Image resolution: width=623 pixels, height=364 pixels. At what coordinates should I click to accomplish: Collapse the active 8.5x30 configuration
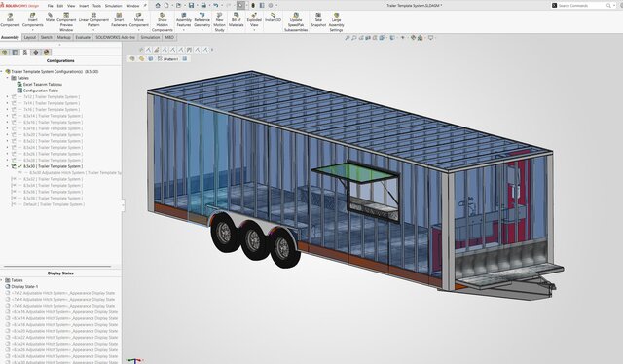[8, 166]
